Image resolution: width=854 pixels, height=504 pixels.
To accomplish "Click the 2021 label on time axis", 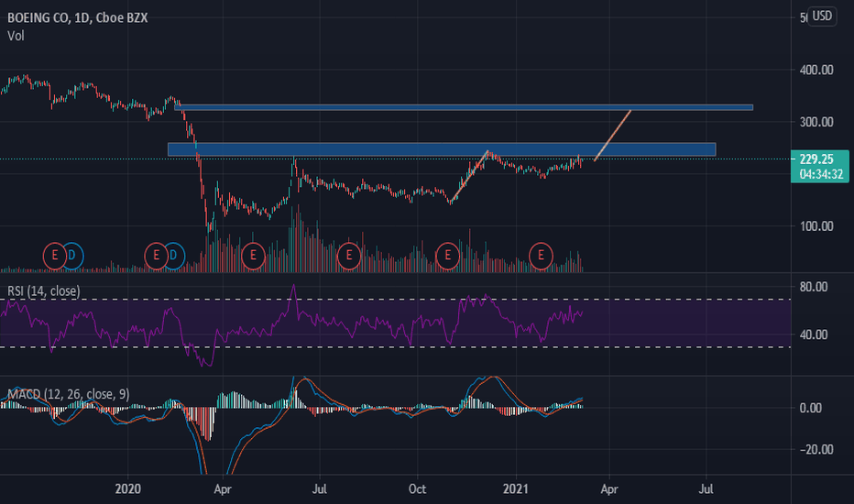I will (515, 488).
